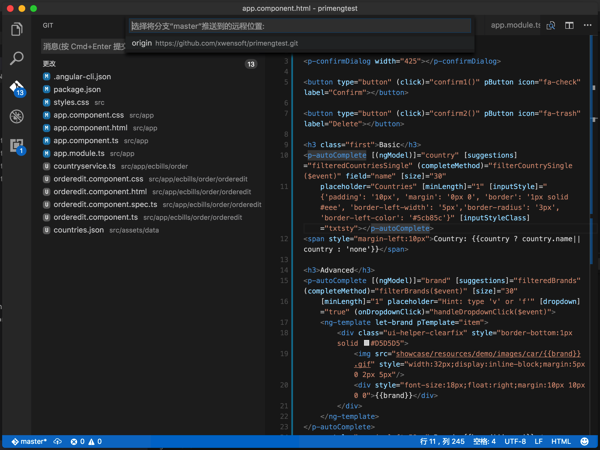Switch to the app.module.ts tab
Viewport: 600px width, 450px height.
point(515,25)
